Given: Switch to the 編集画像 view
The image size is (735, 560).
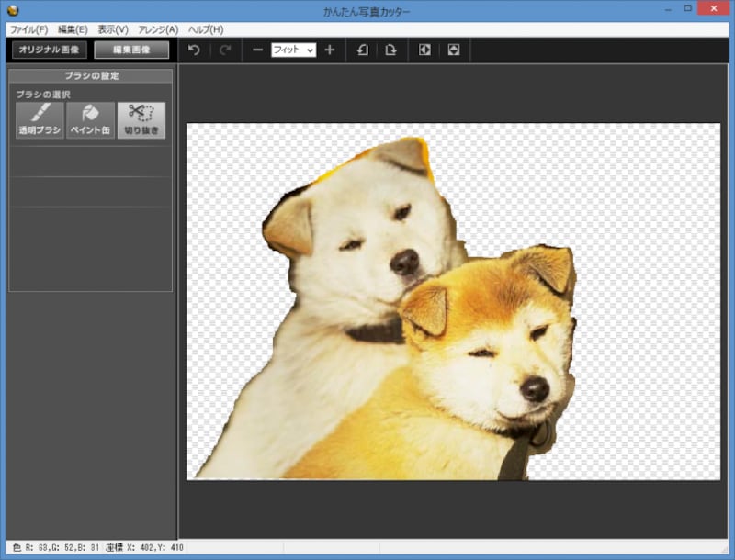Looking at the screenshot, I should (130, 50).
